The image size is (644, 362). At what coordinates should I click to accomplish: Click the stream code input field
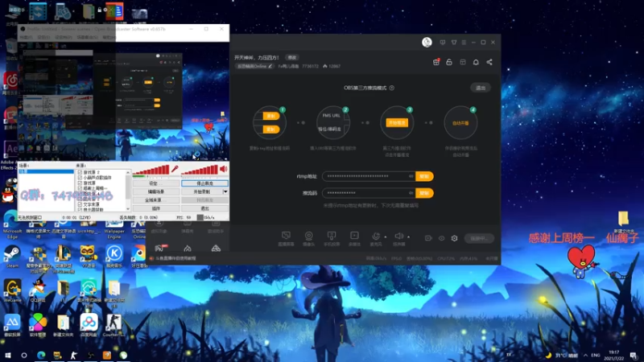(369, 193)
